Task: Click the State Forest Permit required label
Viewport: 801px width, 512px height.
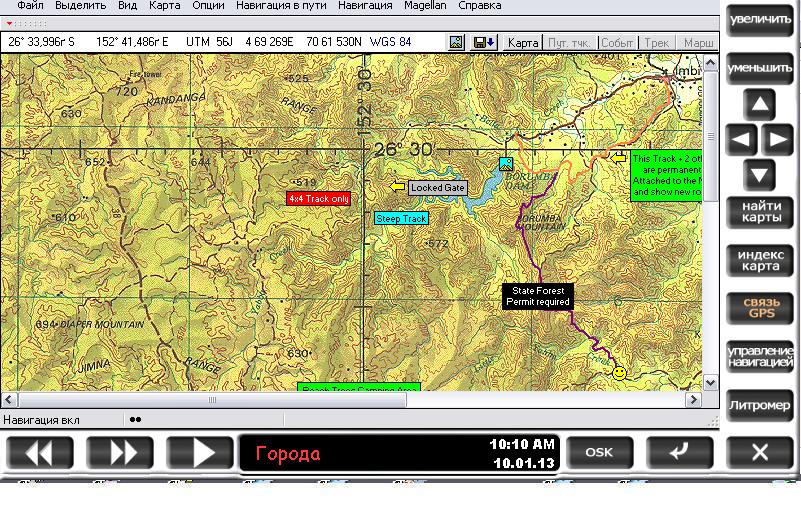Action: (x=538, y=296)
